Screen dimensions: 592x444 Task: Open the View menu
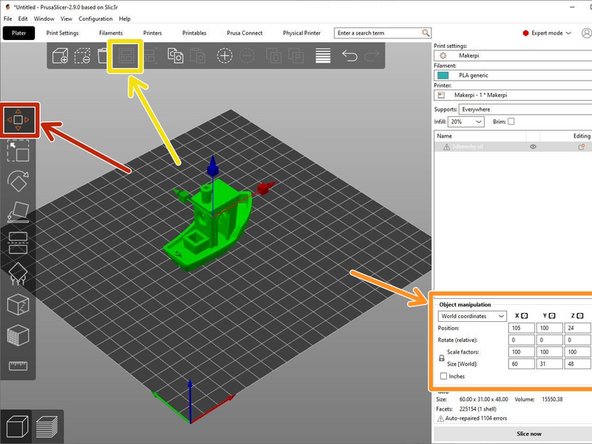pyautogui.click(x=66, y=18)
